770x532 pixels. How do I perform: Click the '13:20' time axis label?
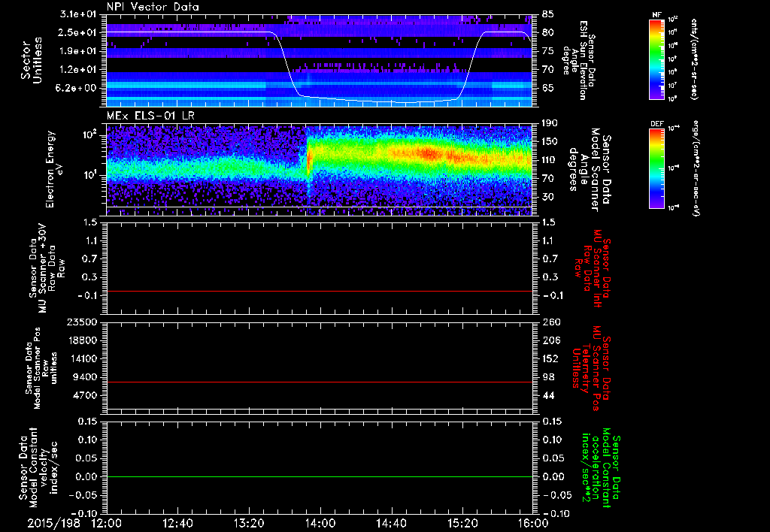point(249,523)
